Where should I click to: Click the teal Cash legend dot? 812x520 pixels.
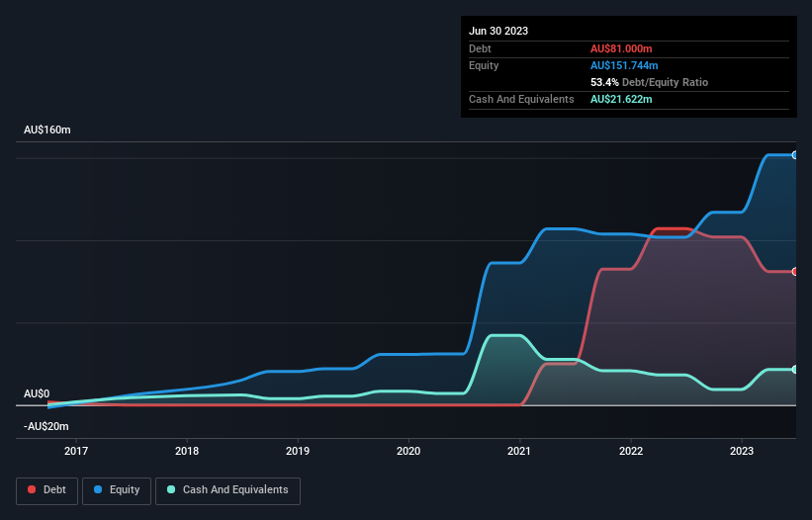(171, 489)
